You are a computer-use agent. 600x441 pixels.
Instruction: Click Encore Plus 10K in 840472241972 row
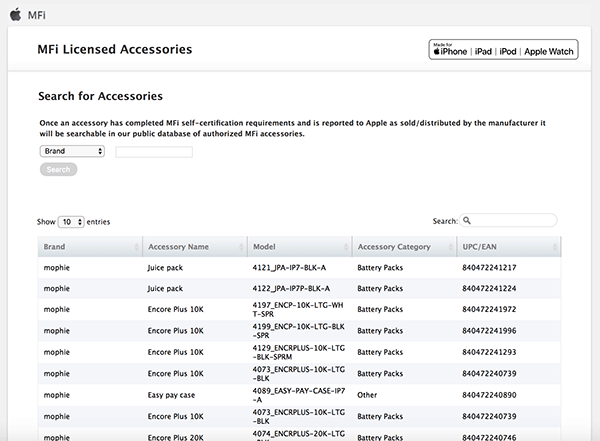[176, 309]
